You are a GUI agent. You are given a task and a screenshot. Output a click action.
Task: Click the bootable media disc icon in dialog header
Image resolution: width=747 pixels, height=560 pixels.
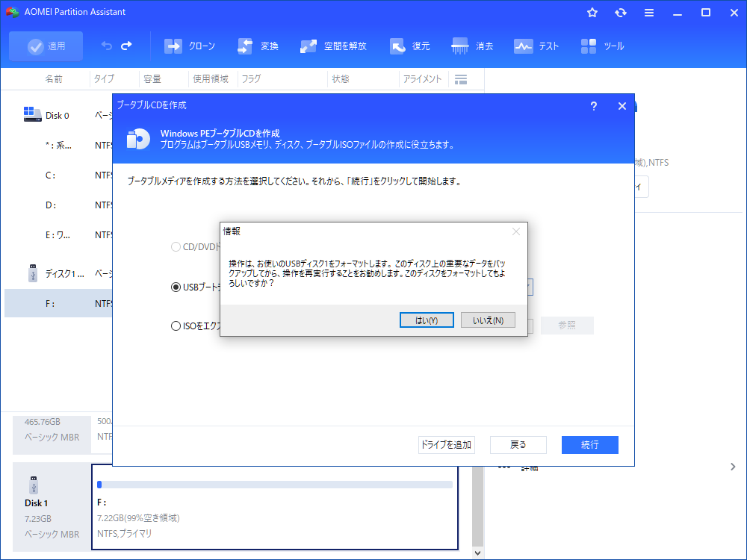coord(138,139)
